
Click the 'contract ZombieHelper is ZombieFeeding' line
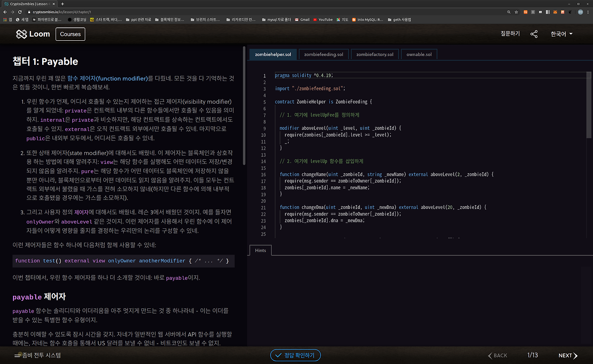pos(323,102)
